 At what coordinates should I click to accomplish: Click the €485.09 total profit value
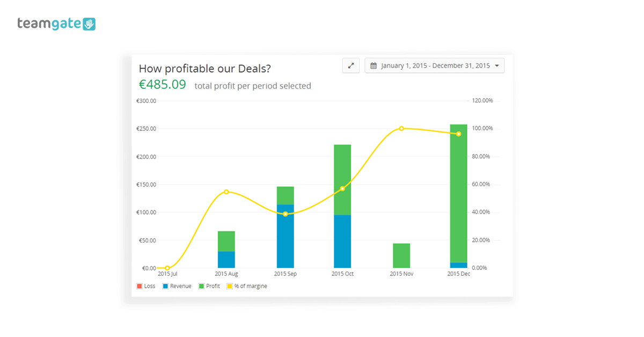tap(163, 85)
